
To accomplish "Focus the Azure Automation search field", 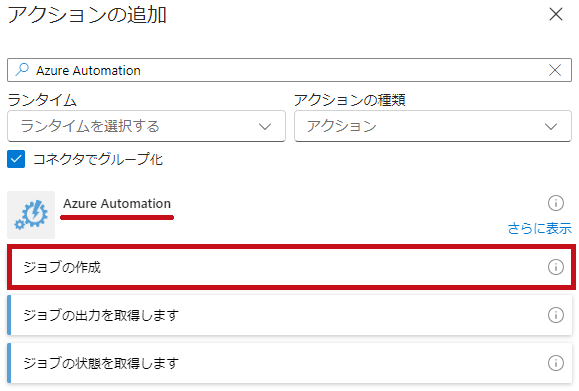I will tap(290, 70).
